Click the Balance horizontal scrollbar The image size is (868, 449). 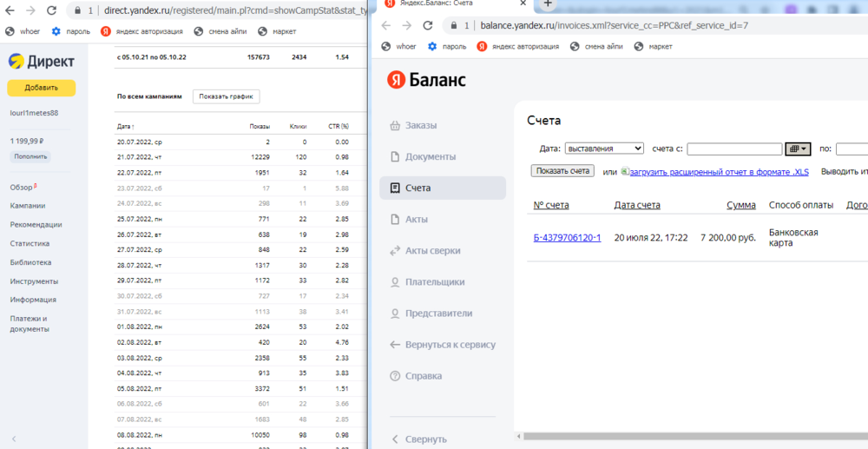(695, 436)
